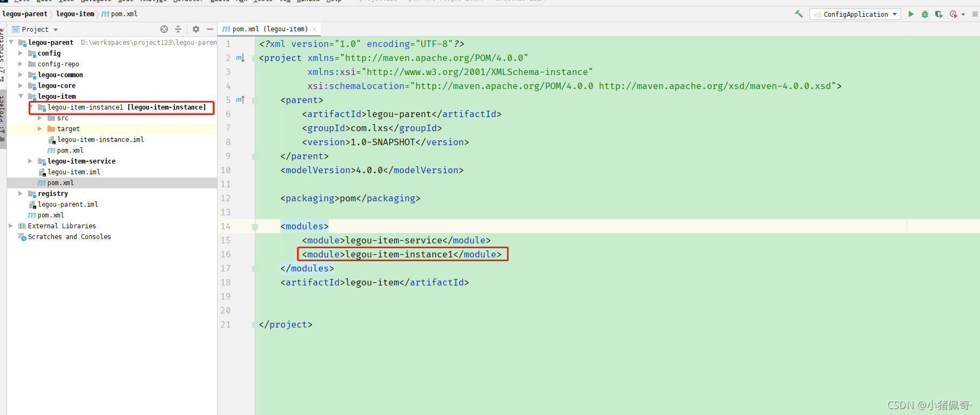Close the pom.xml (legou-item) tab
This screenshot has height=415, width=980.
(x=314, y=29)
